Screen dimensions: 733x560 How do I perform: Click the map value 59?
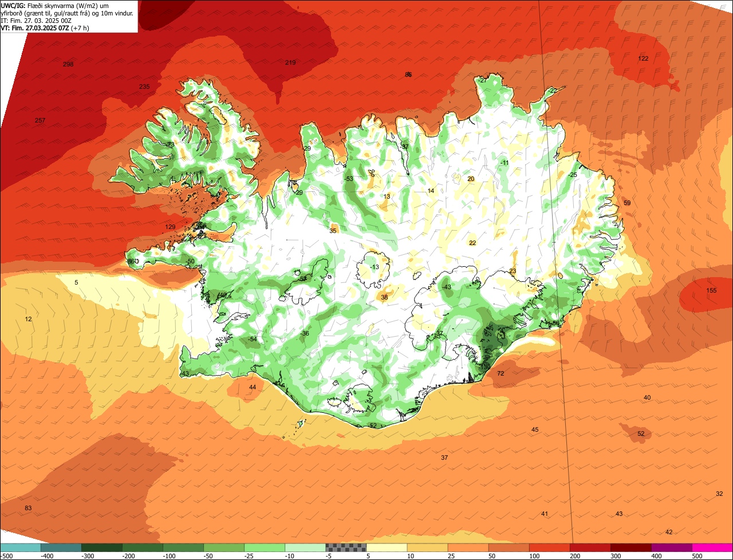627,203
